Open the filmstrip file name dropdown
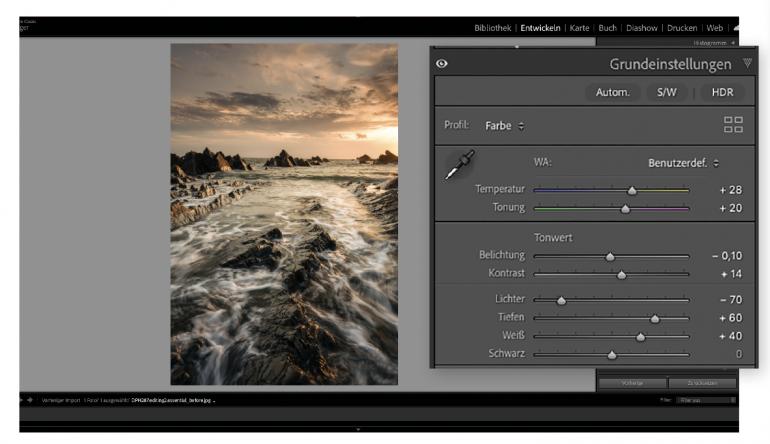 pyautogui.click(x=173, y=400)
